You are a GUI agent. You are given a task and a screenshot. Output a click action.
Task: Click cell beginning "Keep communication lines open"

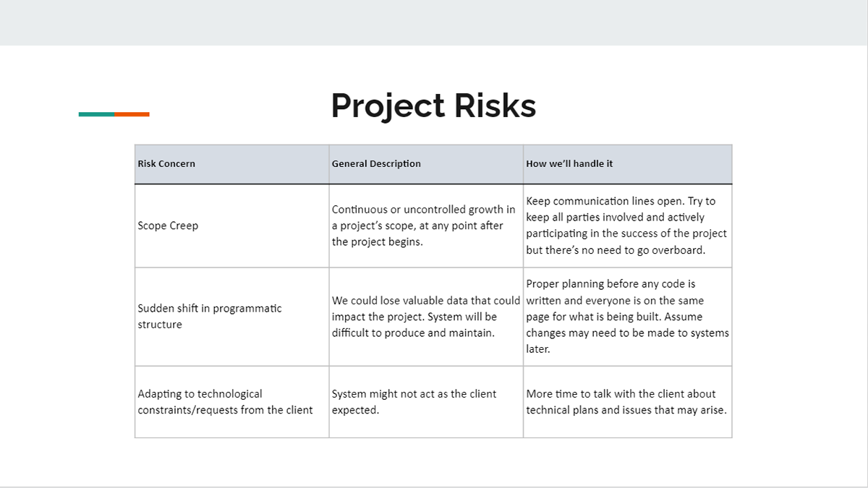tap(626, 226)
